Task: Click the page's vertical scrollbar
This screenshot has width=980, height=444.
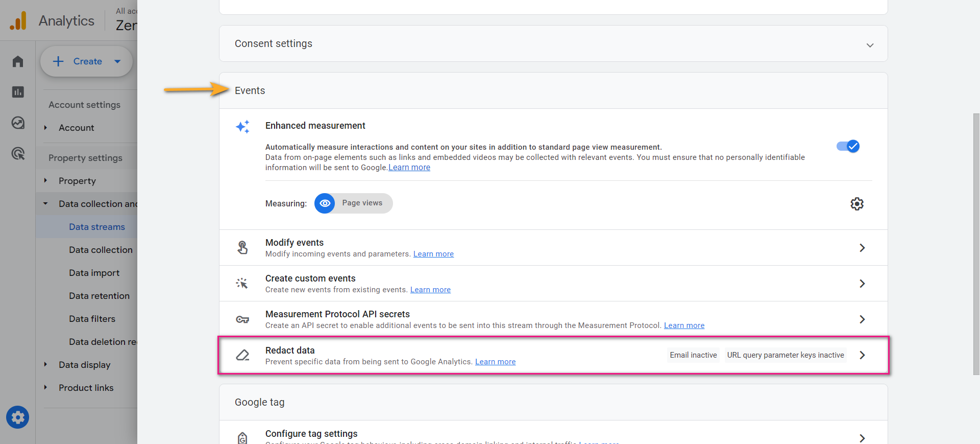Action: click(x=976, y=244)
